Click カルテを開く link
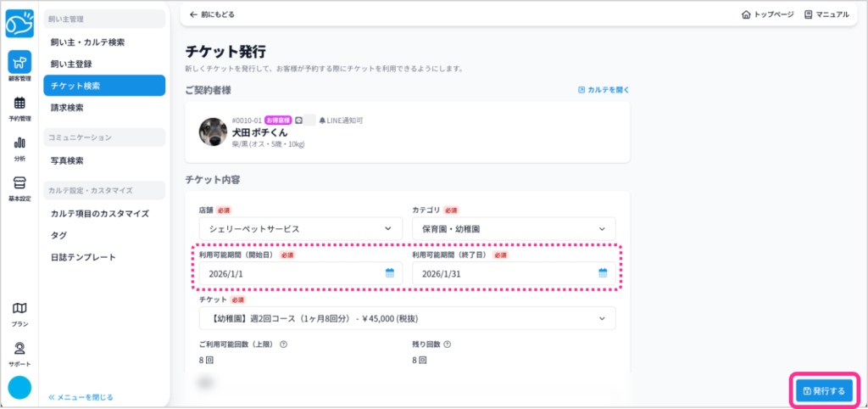 (604, 90)
